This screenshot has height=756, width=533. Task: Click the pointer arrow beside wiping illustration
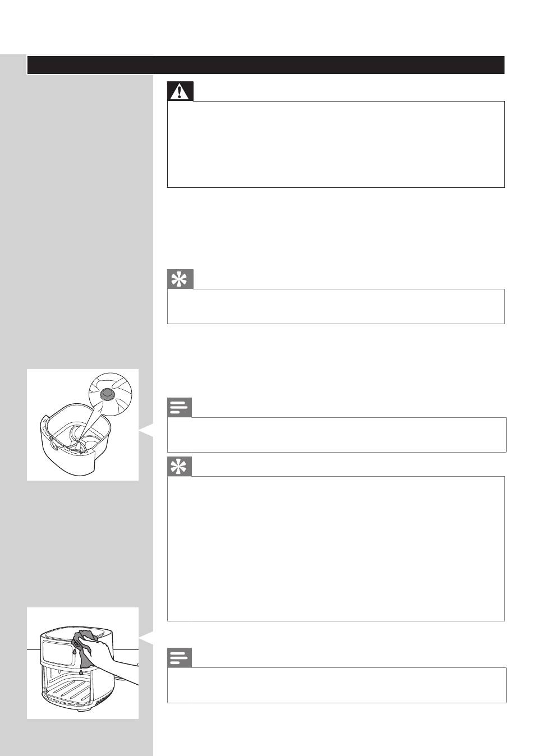[146, 638]
